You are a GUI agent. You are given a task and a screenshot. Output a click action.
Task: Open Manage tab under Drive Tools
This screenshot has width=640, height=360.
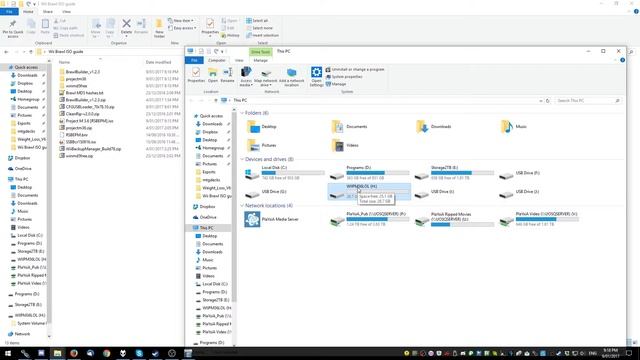click(260, 60)
